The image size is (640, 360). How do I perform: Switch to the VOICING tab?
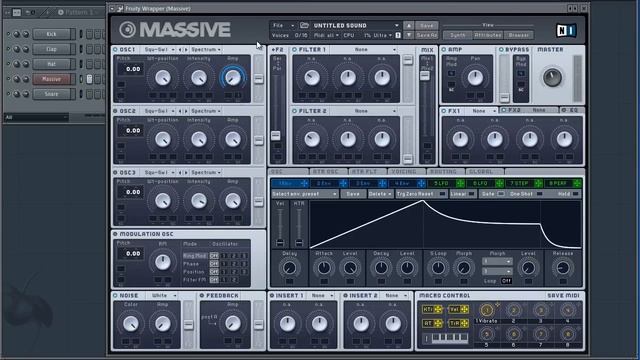tap(406, 172)
